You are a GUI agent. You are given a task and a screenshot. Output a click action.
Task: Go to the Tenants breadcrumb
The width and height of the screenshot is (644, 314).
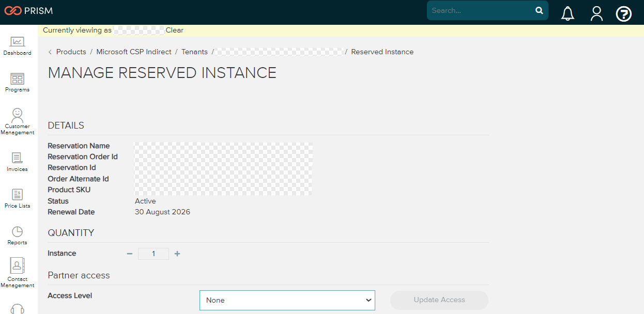pyautogui.click(x=194, y=52)
